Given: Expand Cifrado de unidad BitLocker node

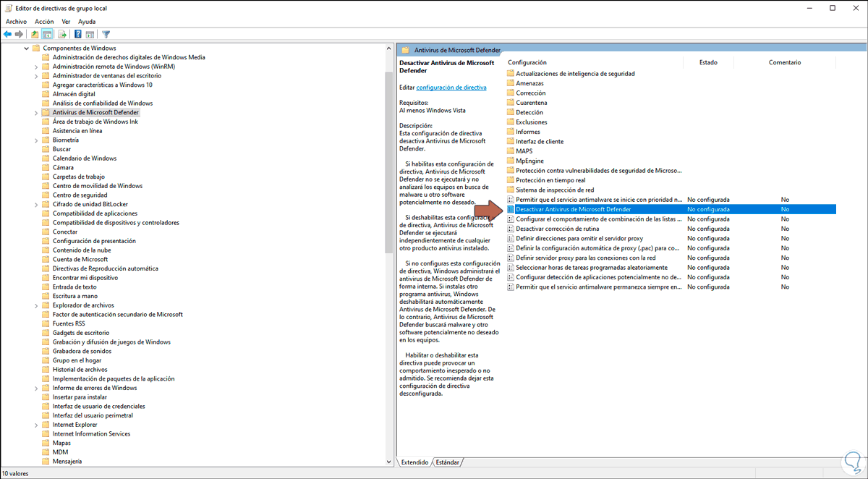Looking at the screenshot, I should click(36, 205).
